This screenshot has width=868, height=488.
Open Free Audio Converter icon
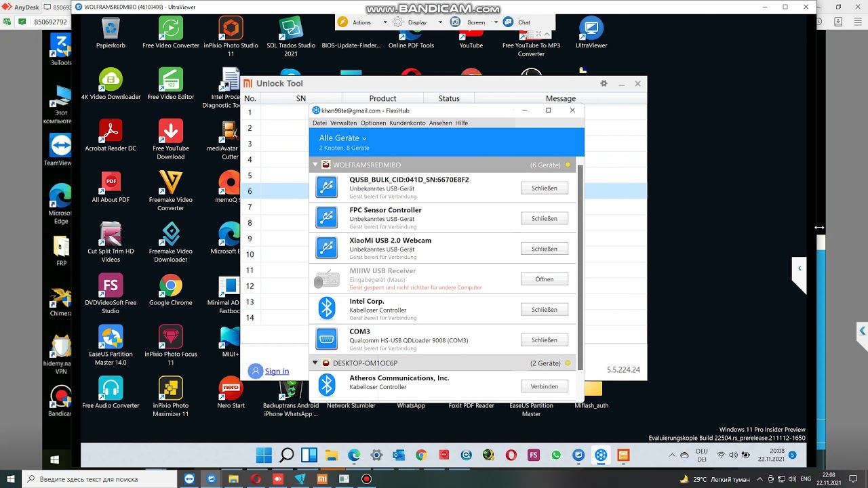(x=111, y=393)
